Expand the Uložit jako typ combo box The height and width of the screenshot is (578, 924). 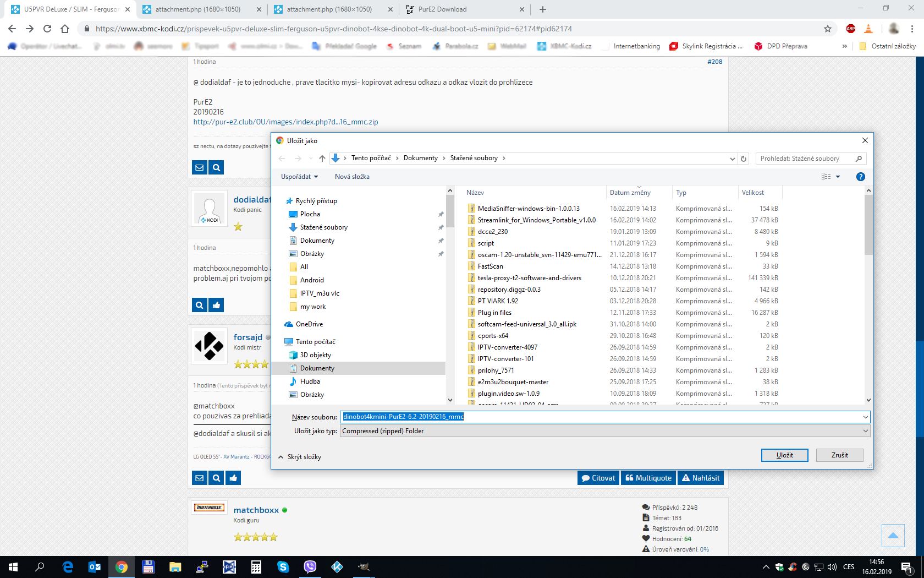865,431
